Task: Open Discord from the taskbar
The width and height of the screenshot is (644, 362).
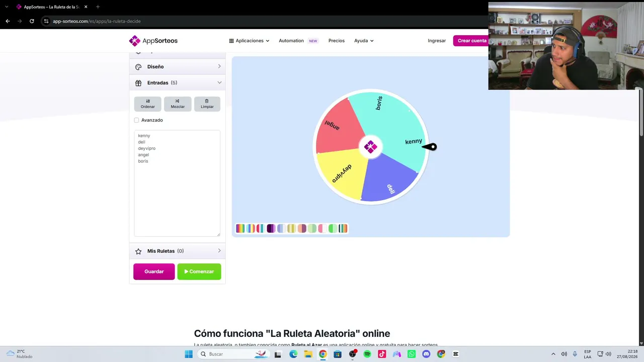Action: tap(427, 354)
